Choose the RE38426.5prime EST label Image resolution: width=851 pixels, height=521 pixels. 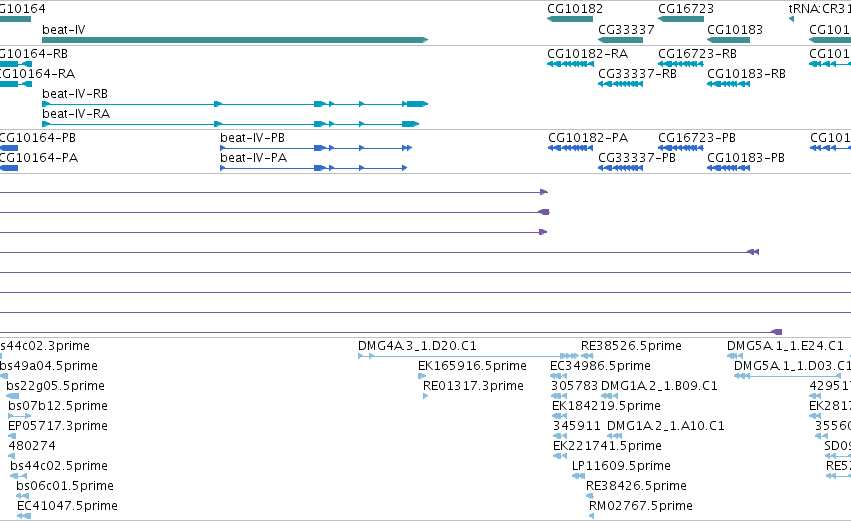click(x=636, y=486)
